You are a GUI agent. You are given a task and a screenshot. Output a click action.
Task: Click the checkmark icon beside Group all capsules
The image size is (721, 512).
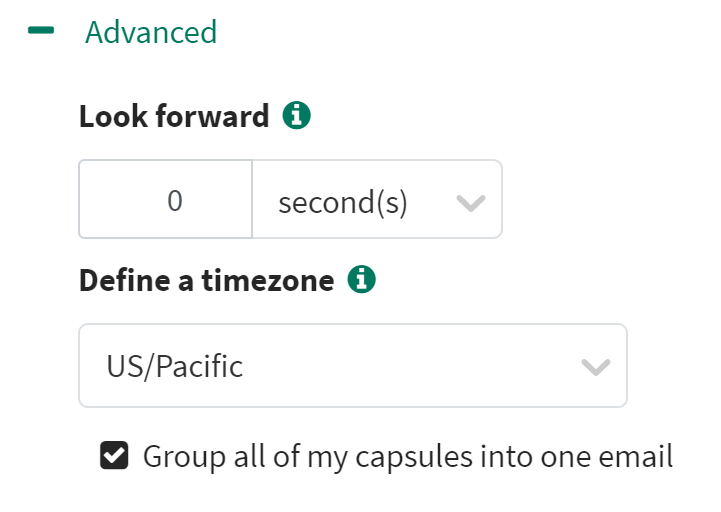coord(115,457)
